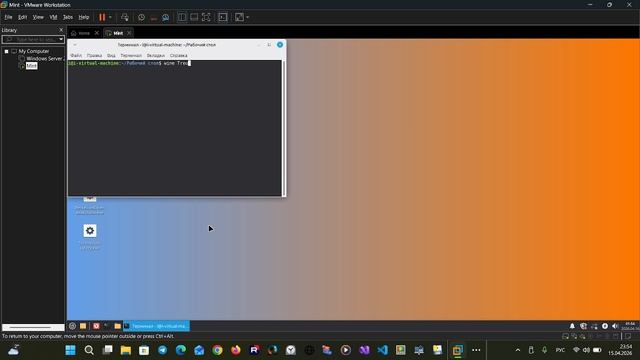This screenshot has width=640, height=360.
Task: Open Microsoft Edge from the taskbar
Action: pyautogui.click(x=181, y=350)
